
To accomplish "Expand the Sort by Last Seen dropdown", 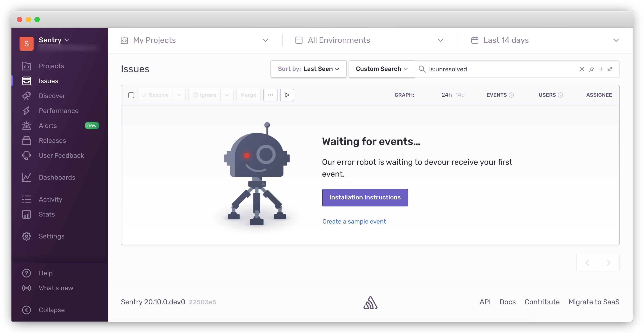I will 308,69.
